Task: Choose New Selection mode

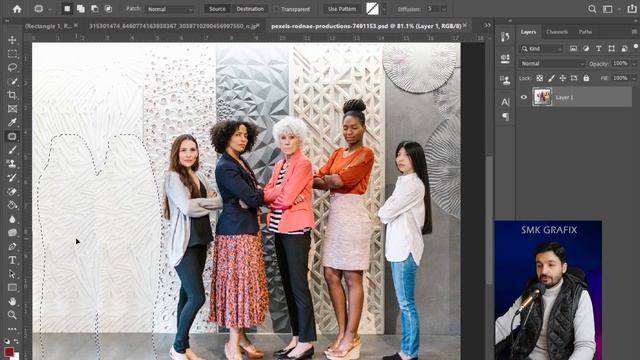Action: (x=67, y=9)
